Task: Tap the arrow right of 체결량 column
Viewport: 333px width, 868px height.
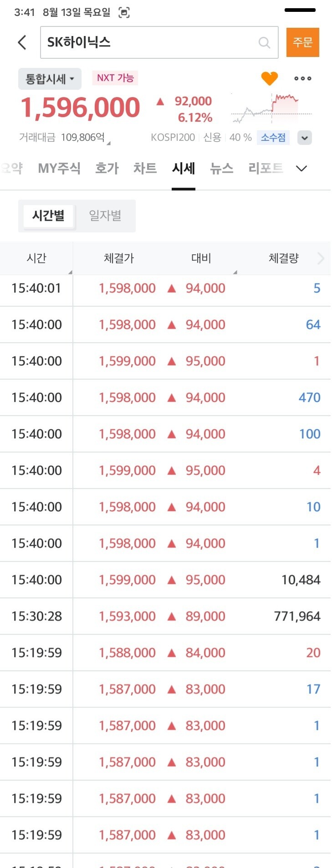Action: tap(321, 258)
